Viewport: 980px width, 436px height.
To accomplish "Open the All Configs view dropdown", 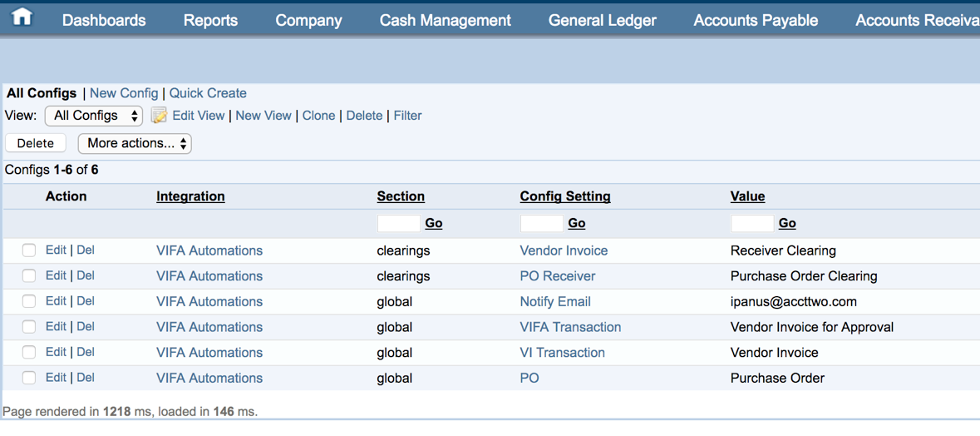I will (x=94, y=116).
